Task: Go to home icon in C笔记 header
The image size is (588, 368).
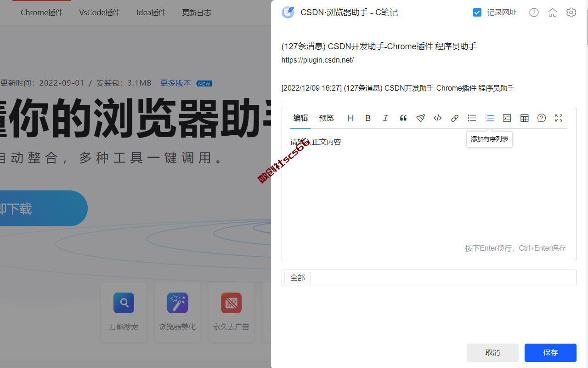Action: coord(553,12)
